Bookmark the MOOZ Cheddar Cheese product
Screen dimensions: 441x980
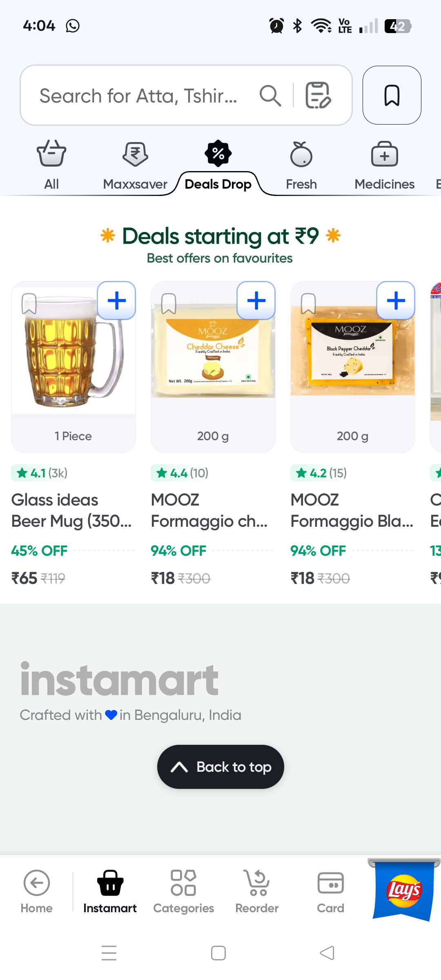169,303
